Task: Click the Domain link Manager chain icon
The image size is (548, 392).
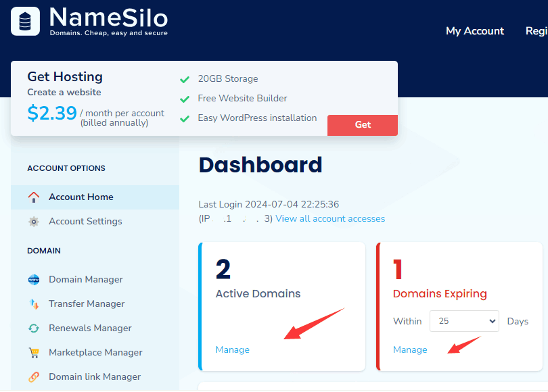Action: click(x=34, y=377)
